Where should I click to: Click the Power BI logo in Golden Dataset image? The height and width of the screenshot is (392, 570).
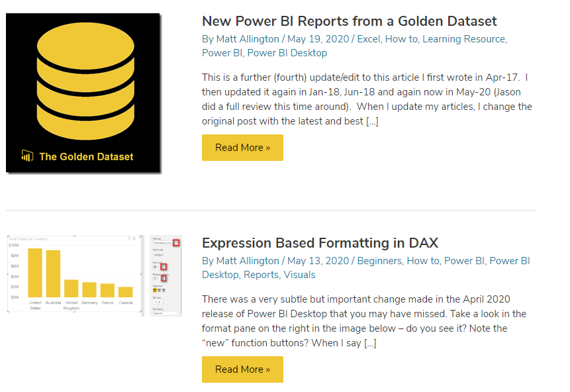coord(27,156)
